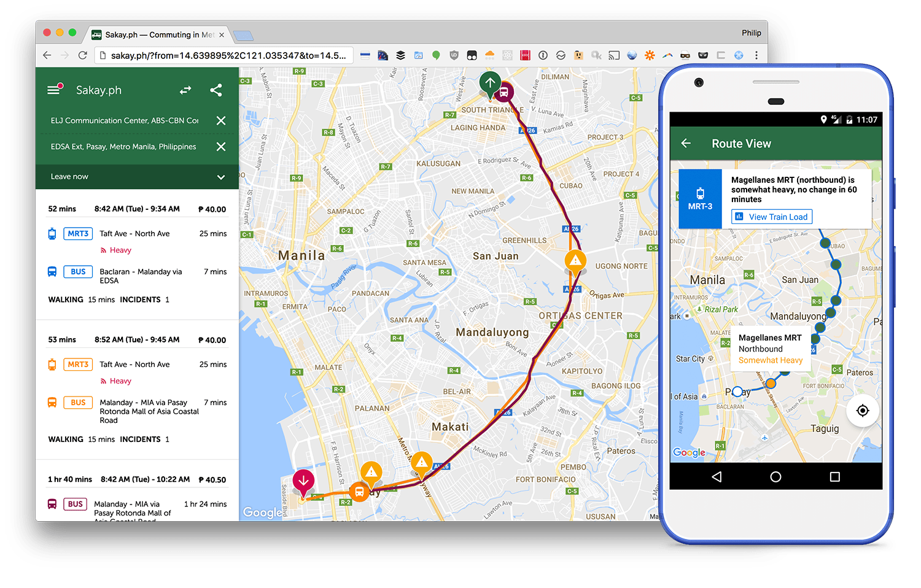
Task: Click orange bus icon in second route
Action: pyautogui.click(x=52, y=403)
